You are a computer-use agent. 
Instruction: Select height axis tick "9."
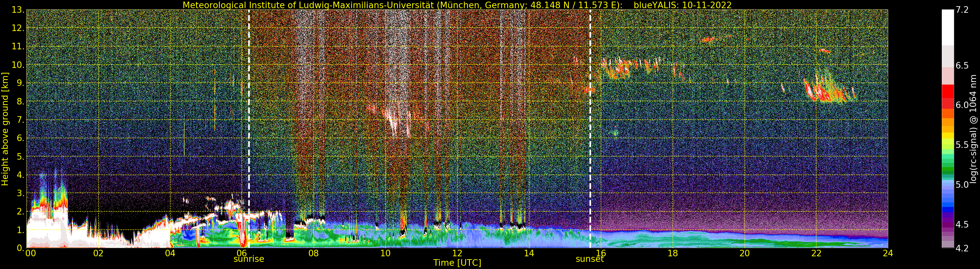(21, 83)
